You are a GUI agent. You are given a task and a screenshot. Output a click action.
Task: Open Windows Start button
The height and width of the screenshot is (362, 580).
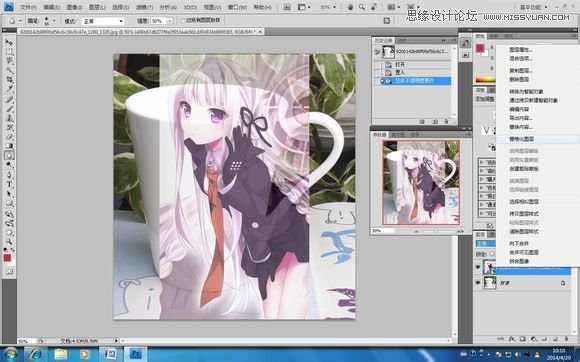[x=10, y=354]
